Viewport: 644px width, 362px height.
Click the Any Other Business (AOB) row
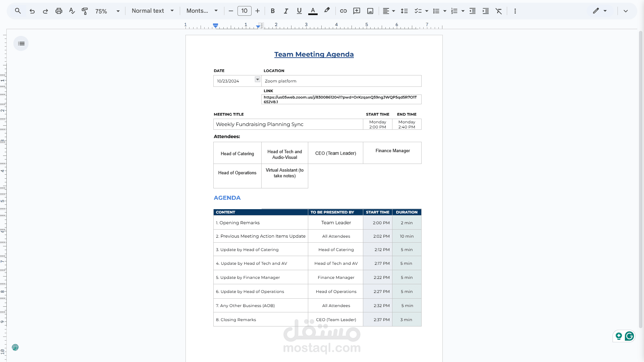click(317, 306)
